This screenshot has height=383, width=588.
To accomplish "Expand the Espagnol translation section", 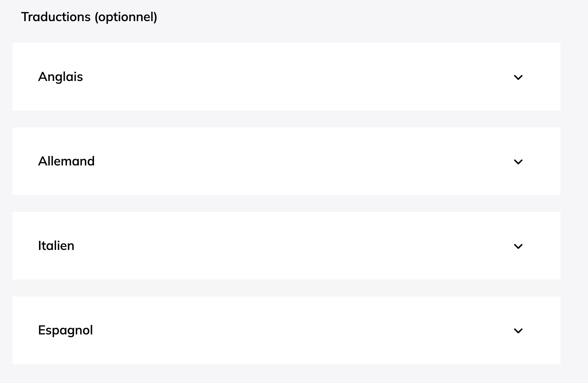I will coord(286,330).
